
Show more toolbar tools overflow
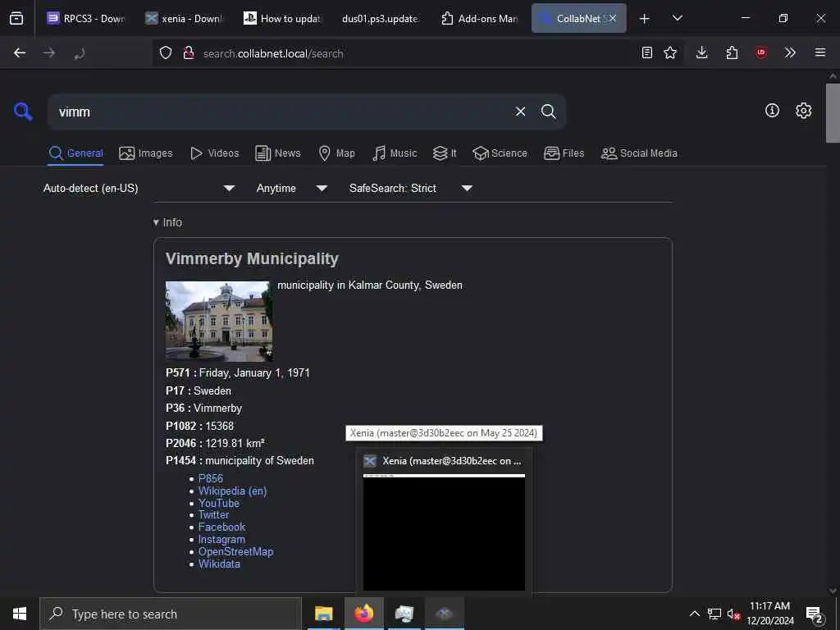pyautogui.click(x=790, y=52)
